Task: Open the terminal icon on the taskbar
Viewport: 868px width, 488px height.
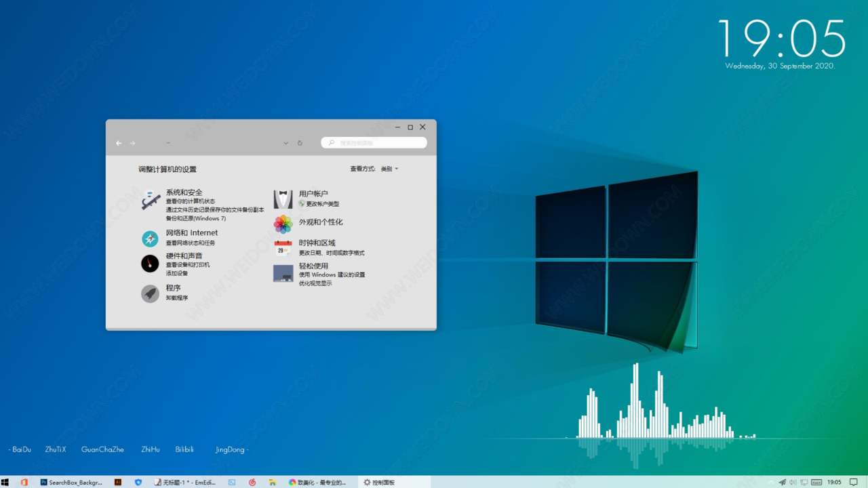Action: pyautogui.click(x=232, y=482)
